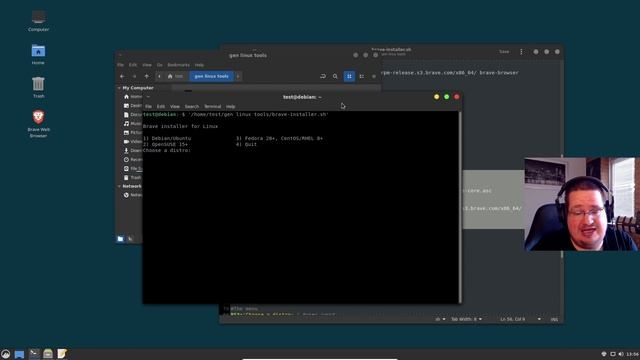Click the 'gen linux tools' path button
This screenshot has width=640, height=360.
pos(211,76)
